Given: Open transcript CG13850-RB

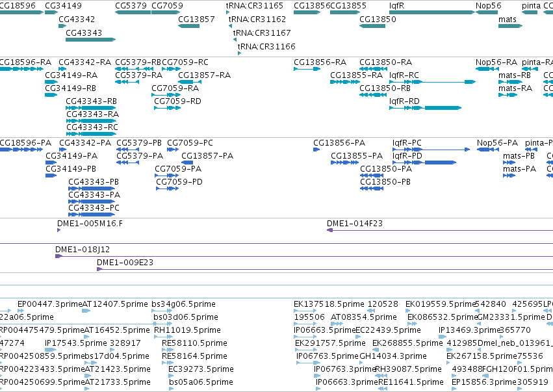Looking at the screenshot, I should [x=373, y=95].
